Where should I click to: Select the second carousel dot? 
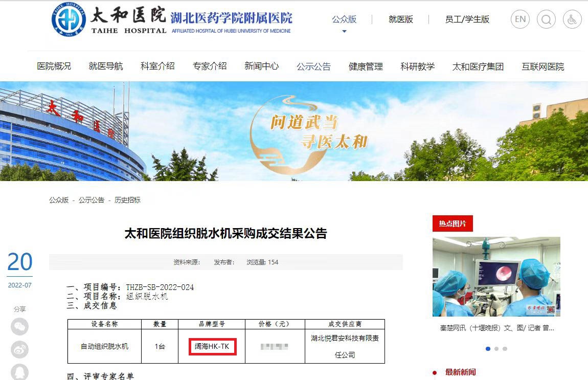tap(496, 349)
